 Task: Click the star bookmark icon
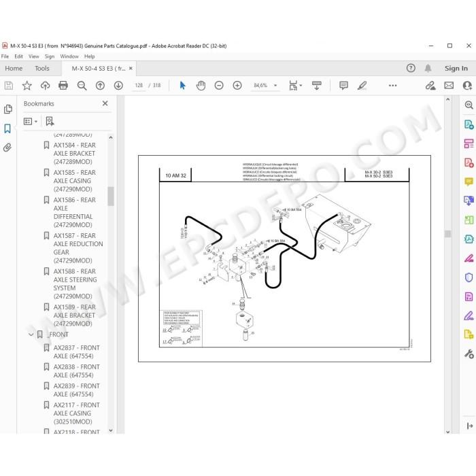27,85
